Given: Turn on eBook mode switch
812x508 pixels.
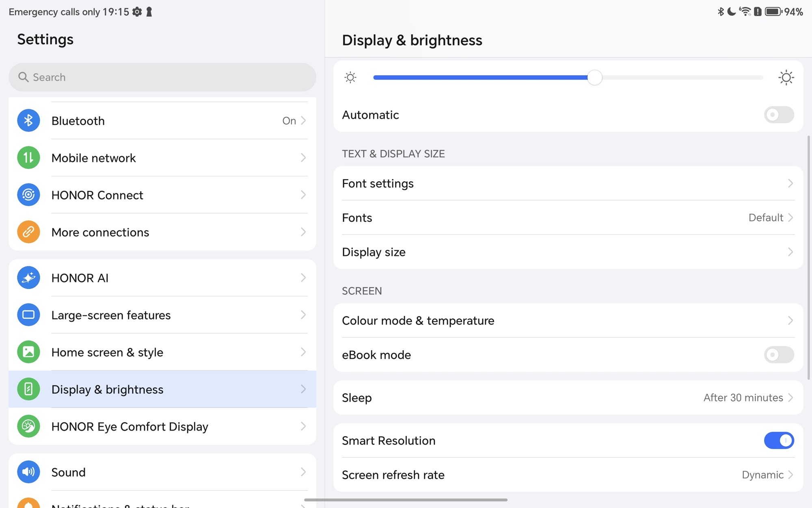Looking at the screenshot, I should 778,355.
